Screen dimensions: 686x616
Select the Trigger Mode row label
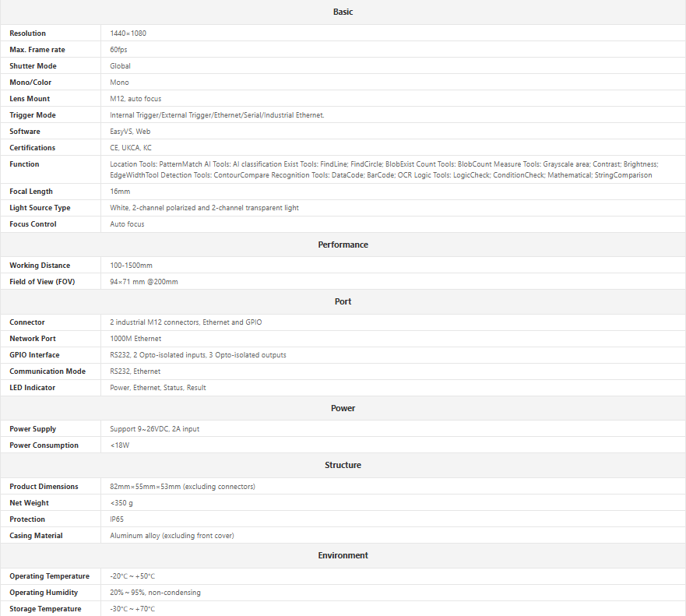33,115
